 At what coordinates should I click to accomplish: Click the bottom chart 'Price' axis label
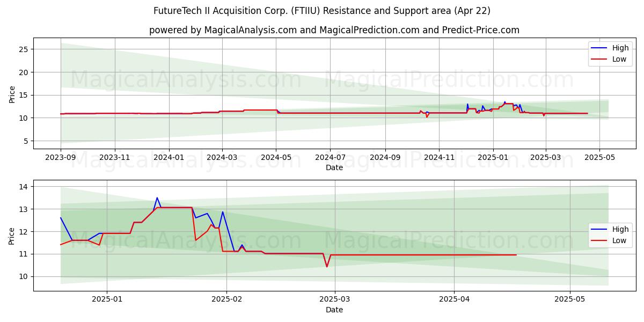pos(12,235)
